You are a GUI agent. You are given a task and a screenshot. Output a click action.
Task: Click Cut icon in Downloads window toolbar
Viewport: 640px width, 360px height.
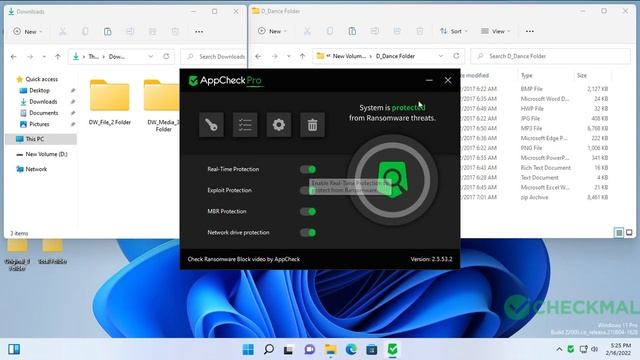(x=62, y=31)
